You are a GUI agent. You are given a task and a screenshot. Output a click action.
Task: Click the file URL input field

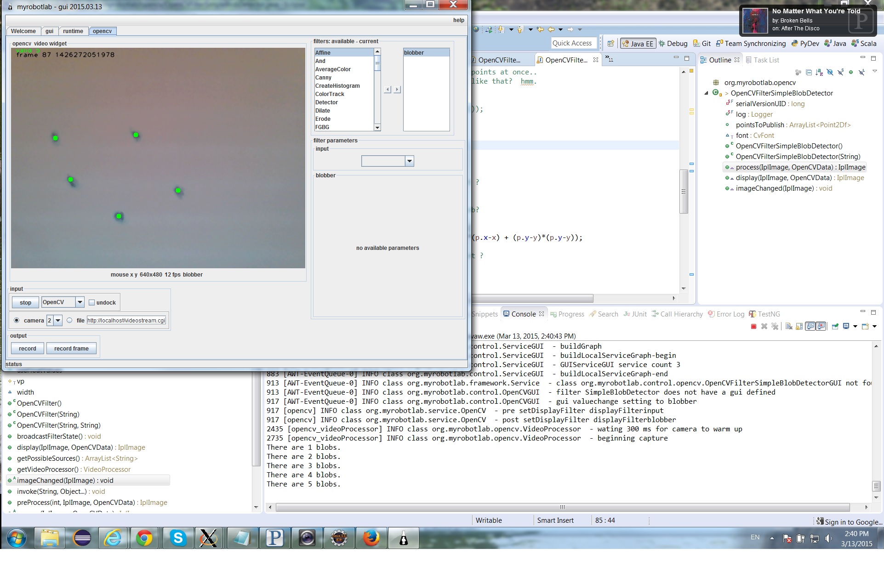click(126, 321)
